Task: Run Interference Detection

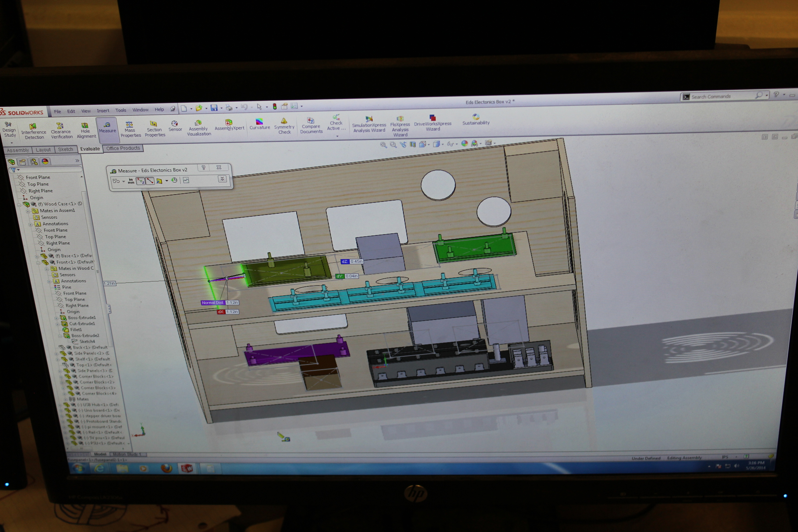Action: click(x=34, y=131)
